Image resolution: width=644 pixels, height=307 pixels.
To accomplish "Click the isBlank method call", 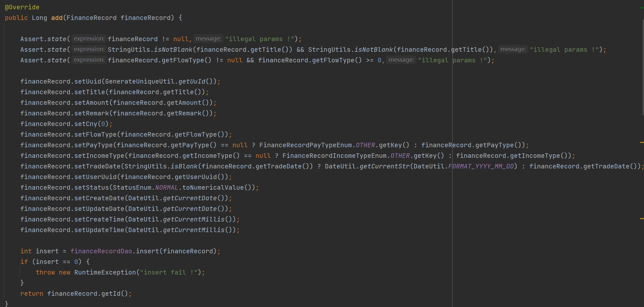I will (184, 166).
